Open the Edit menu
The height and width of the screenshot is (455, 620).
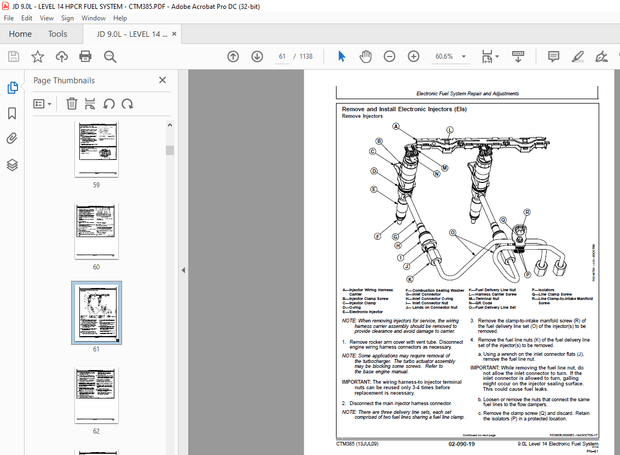(27, 18)
